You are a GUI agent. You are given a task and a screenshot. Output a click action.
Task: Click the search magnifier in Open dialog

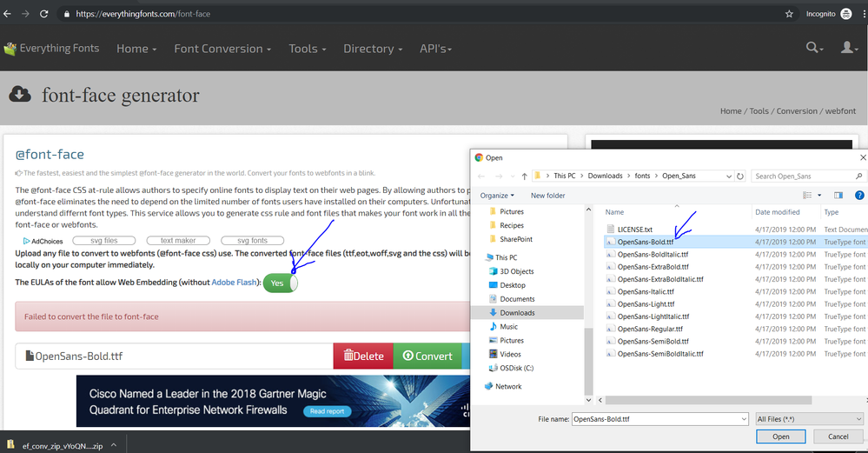click(x=858, y=177)
